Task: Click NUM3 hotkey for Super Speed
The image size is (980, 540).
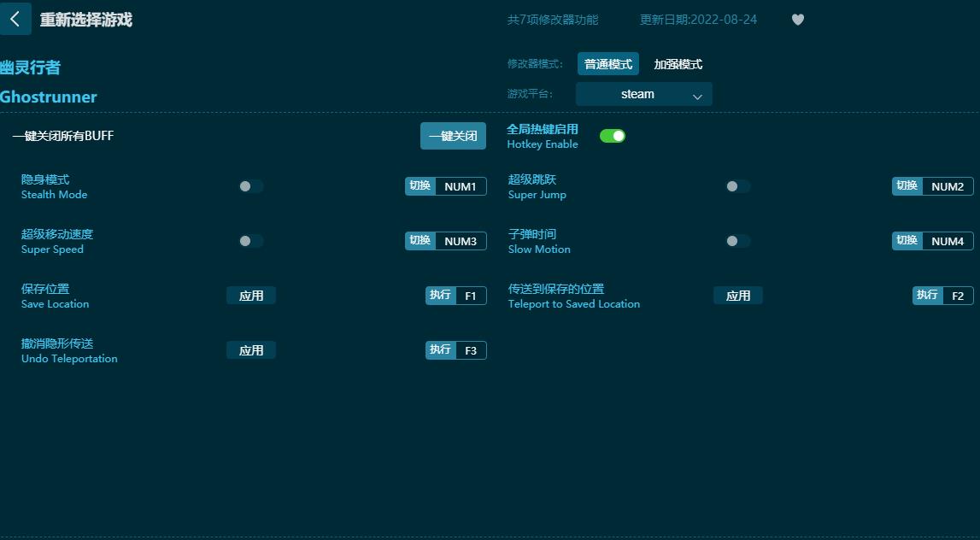Action: pos(461,241)
